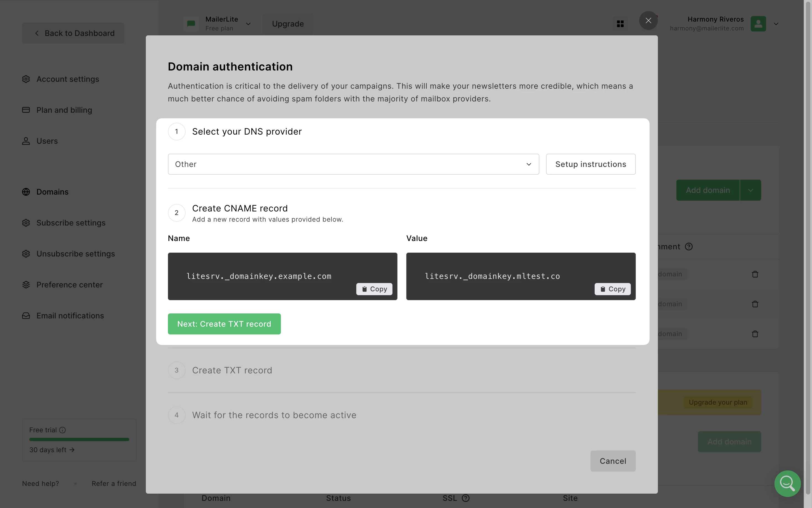This screenshot has width=812, height=508.
Task: Click the Free trial progress bar
Action: pyautogui.click(x=79, y=439)
